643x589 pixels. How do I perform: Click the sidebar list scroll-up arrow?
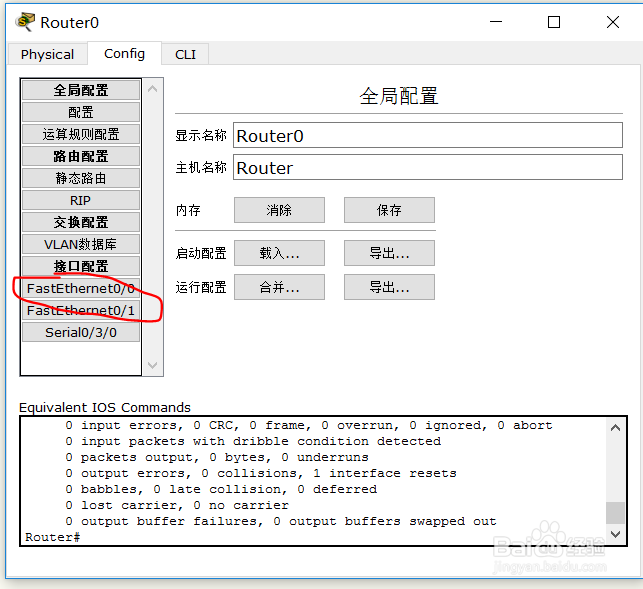click(153, 89)
